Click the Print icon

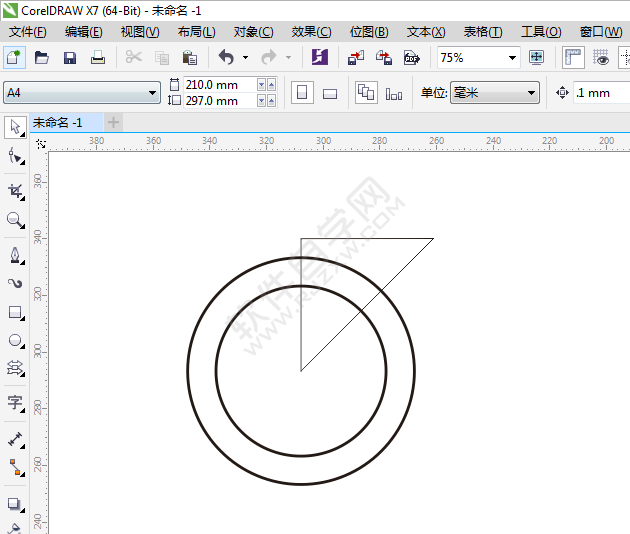click(x=97, y=58)
